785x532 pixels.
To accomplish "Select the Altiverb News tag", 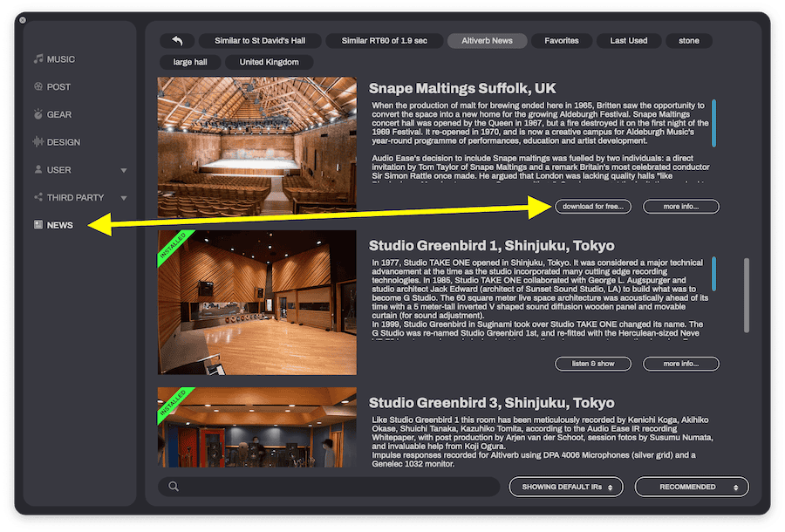I will [x=487, y=40].
